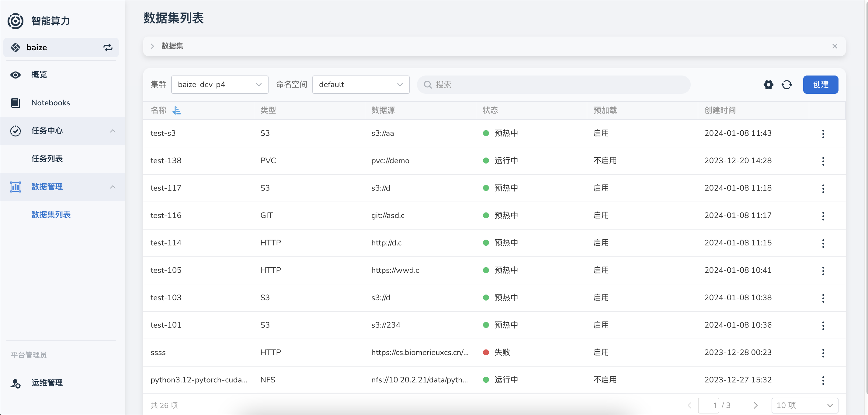Click the Notebooks book icon

pos(16,103)
